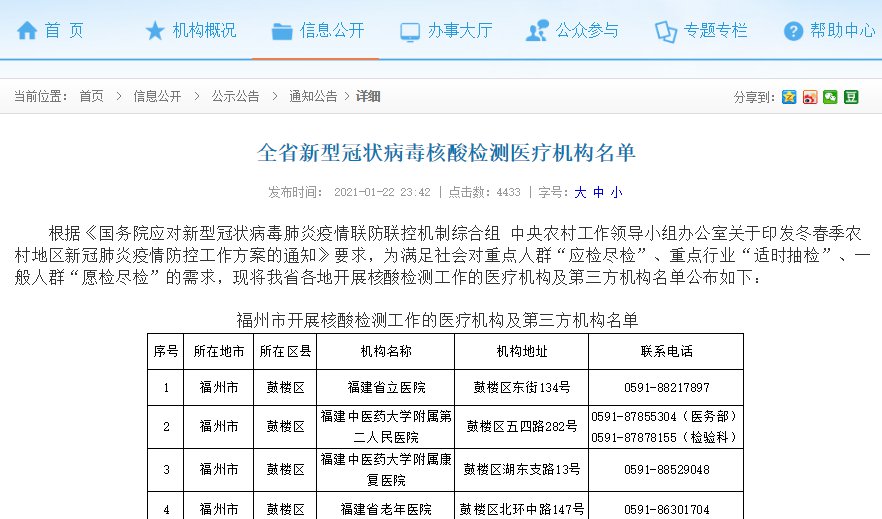
Task: Open the 首页 nav menu item
Action: coord(64,30)
